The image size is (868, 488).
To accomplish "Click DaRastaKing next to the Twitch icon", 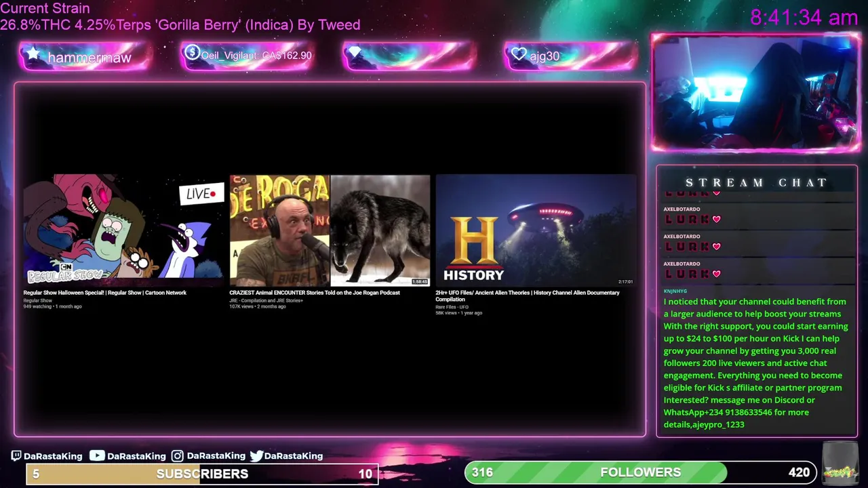I will (x=53, y=456).
